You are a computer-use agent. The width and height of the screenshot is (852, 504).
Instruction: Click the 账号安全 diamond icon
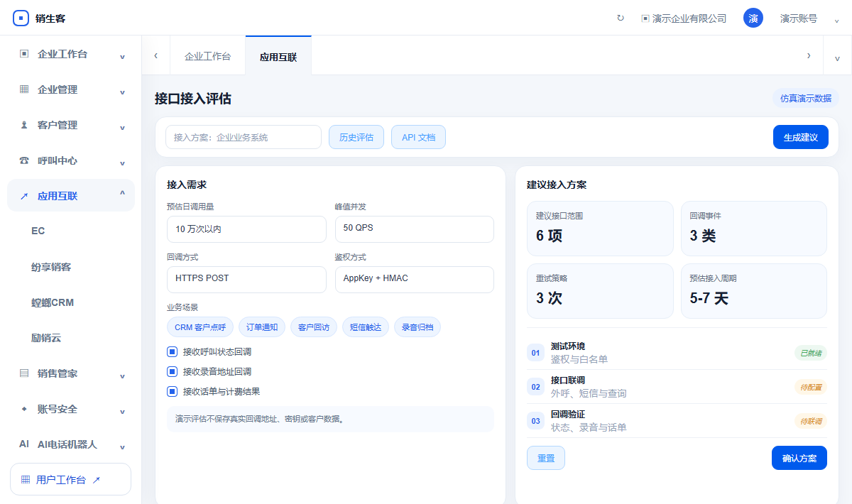click(24, 409)
